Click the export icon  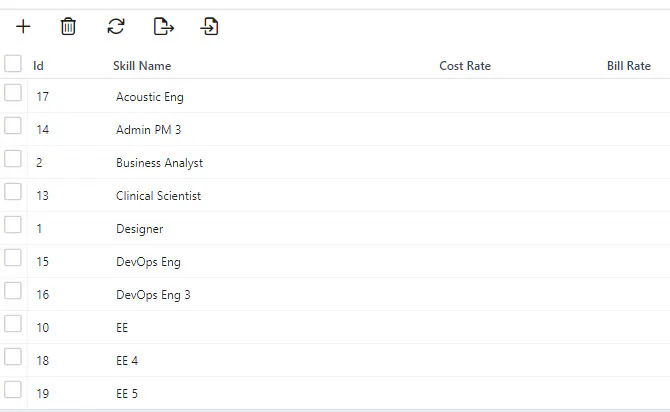164,26
